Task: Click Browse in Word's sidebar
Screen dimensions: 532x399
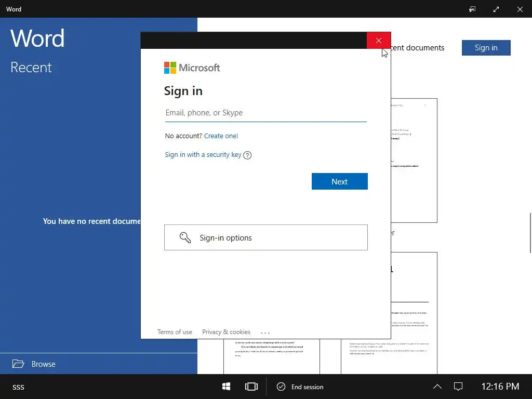Action: click(44, 364)
